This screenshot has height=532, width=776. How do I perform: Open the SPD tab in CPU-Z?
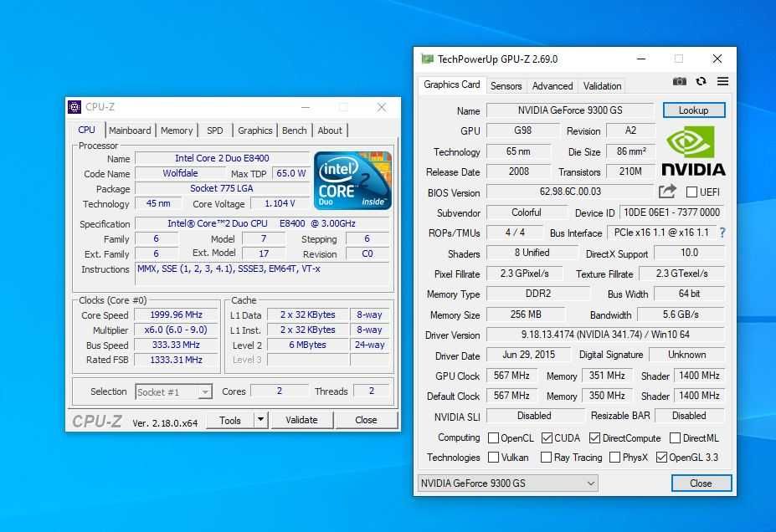click(215, 130)
